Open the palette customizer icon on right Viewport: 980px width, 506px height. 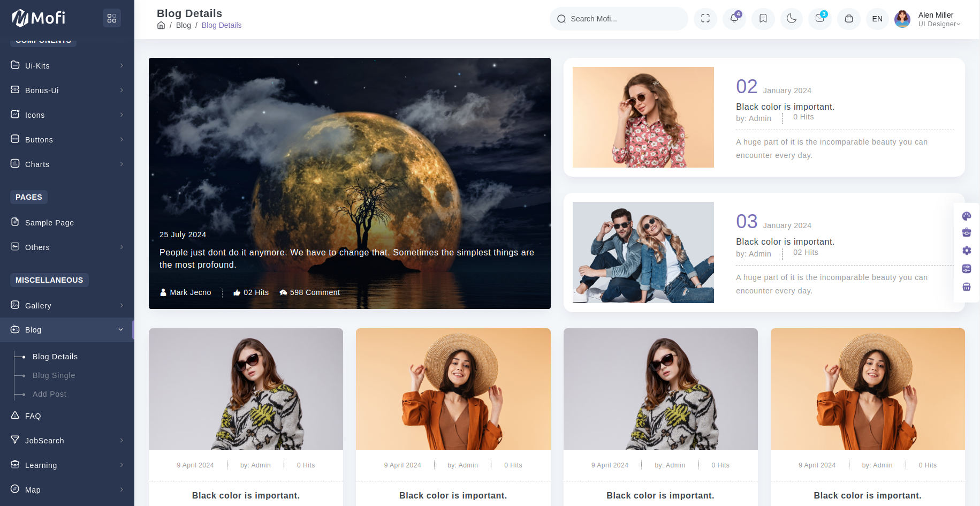966,216
